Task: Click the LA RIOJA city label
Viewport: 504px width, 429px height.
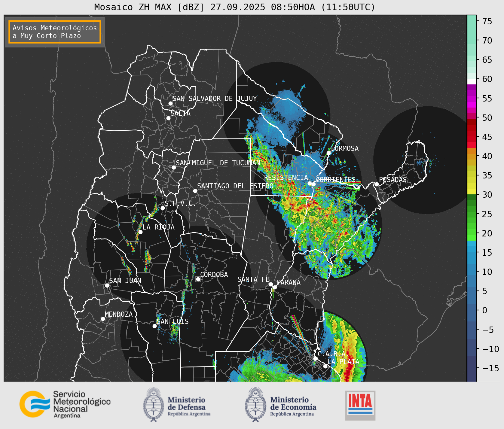Action: (158, 227)
